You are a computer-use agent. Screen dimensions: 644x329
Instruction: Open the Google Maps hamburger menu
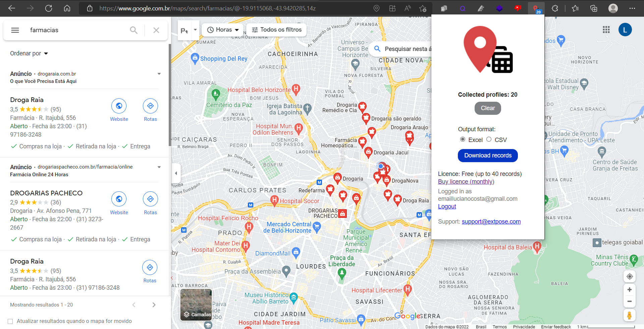[x=15, y=30]
